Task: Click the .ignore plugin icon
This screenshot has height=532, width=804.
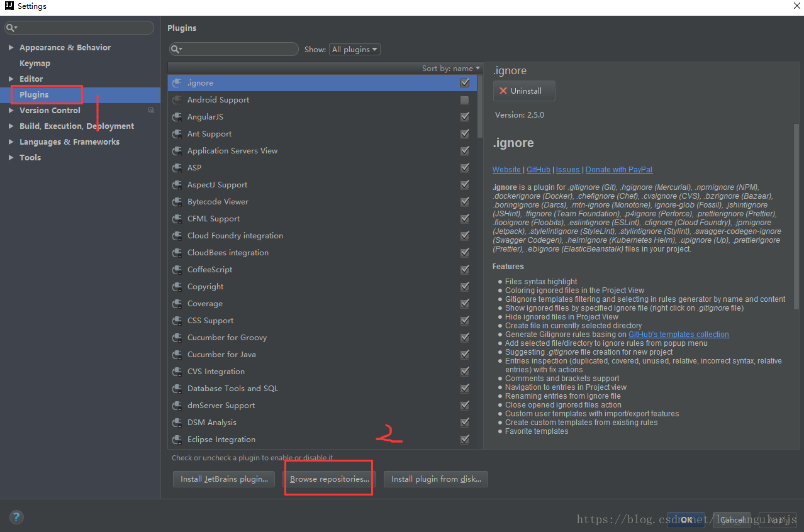Action: pos(177,83)
